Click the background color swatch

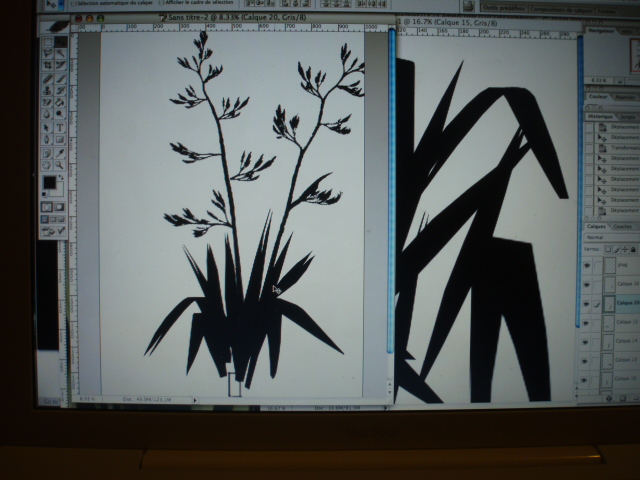click(x=59, y=190)
